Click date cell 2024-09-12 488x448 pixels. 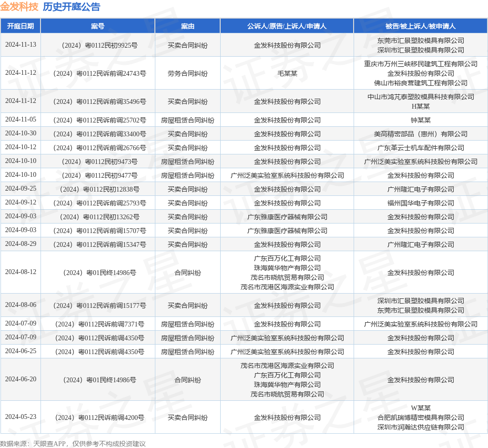[x=20, y=203]
